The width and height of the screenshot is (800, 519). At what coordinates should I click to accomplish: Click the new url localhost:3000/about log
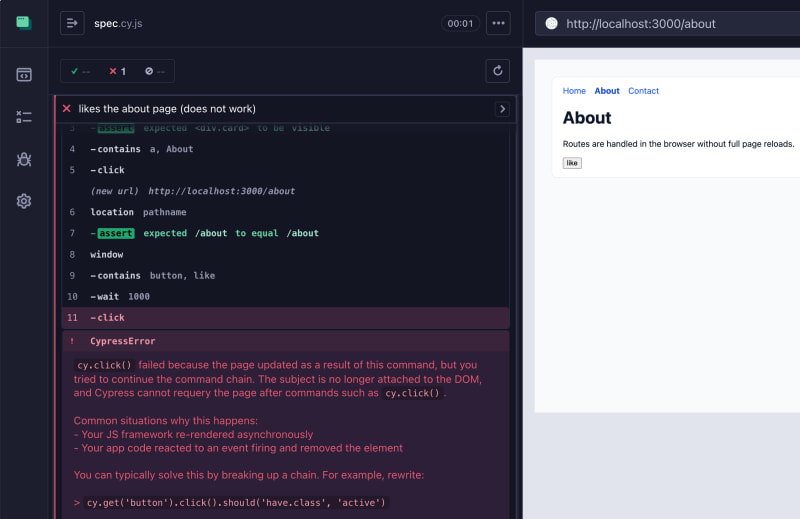286,191
